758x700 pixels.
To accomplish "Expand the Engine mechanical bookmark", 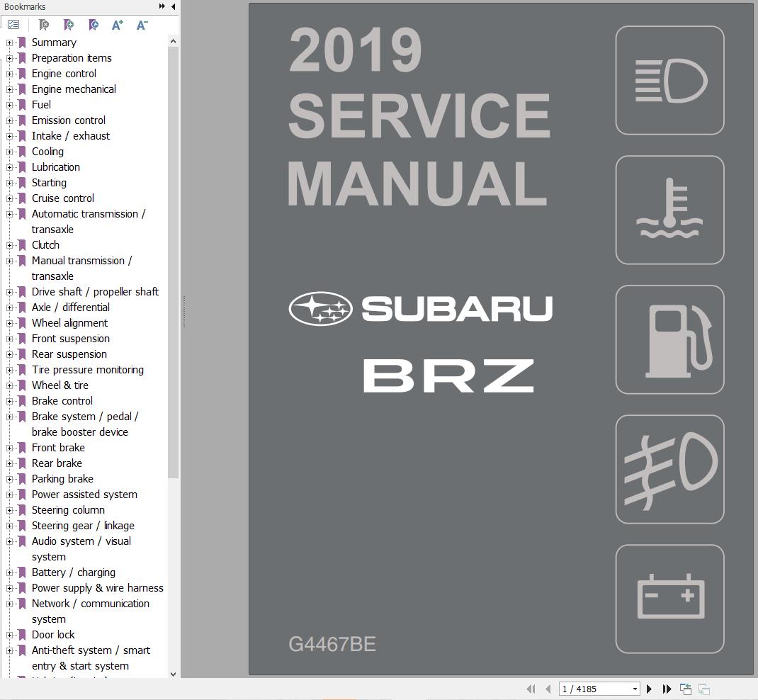I will (9, 89).
